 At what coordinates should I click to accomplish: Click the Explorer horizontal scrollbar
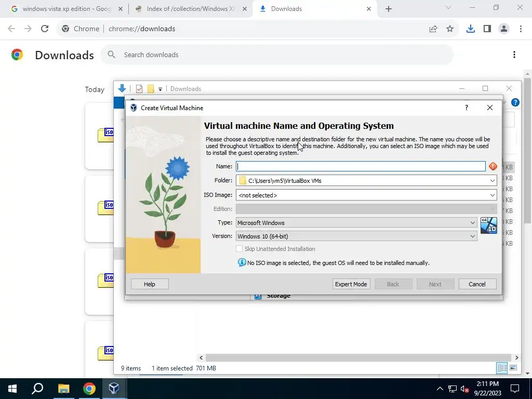click(358, 357)
